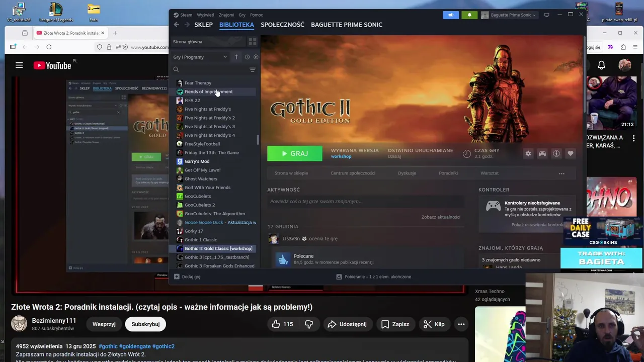This screenshot has width=644, height=362.
Task: Switch Steam to Big Picture mode icon
Action: click(x=547, y=15)
